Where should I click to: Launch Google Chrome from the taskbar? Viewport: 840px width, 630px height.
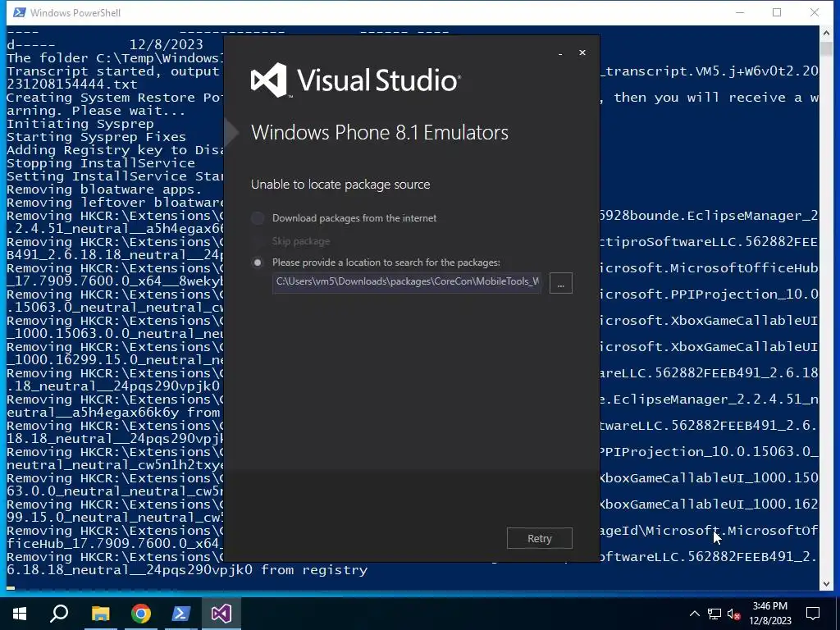141,614
